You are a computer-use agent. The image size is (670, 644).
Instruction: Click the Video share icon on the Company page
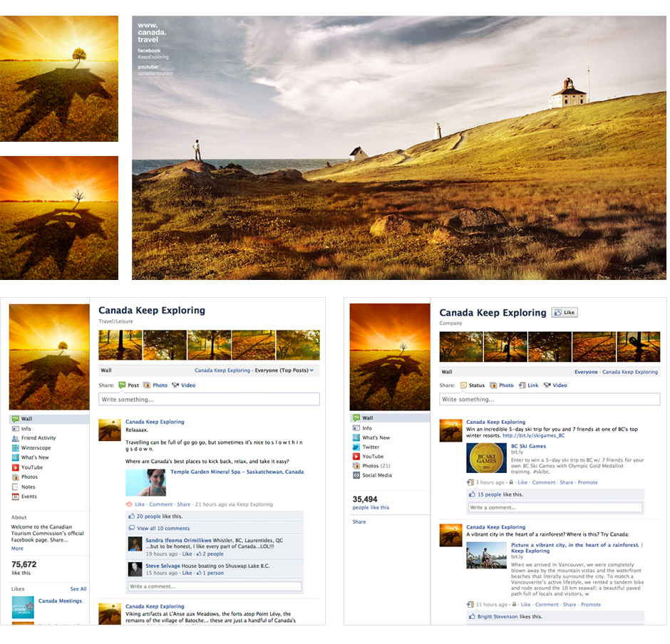click(547, 385)
